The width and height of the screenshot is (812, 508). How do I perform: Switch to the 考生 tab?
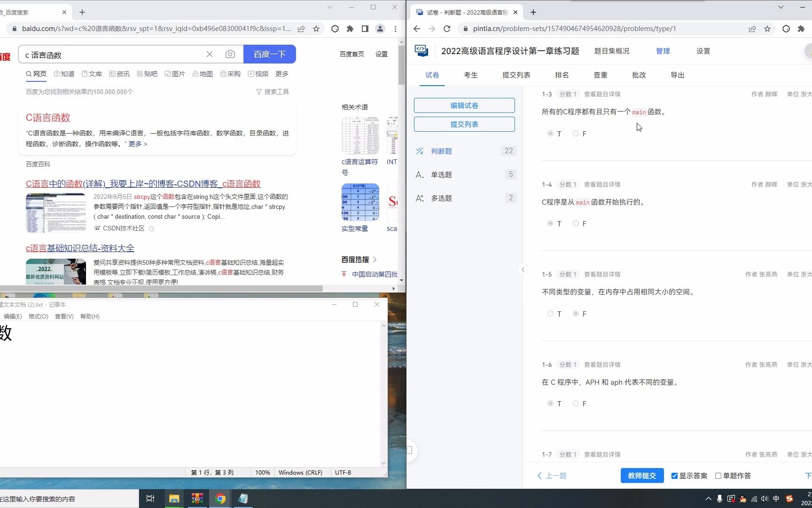point(470,75)
